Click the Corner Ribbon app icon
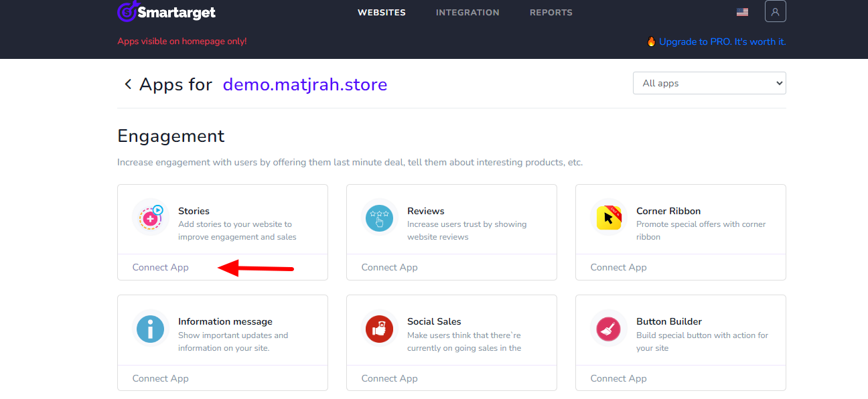The width and height of the screenshot is (868, 399). click(x=609, y=217)
